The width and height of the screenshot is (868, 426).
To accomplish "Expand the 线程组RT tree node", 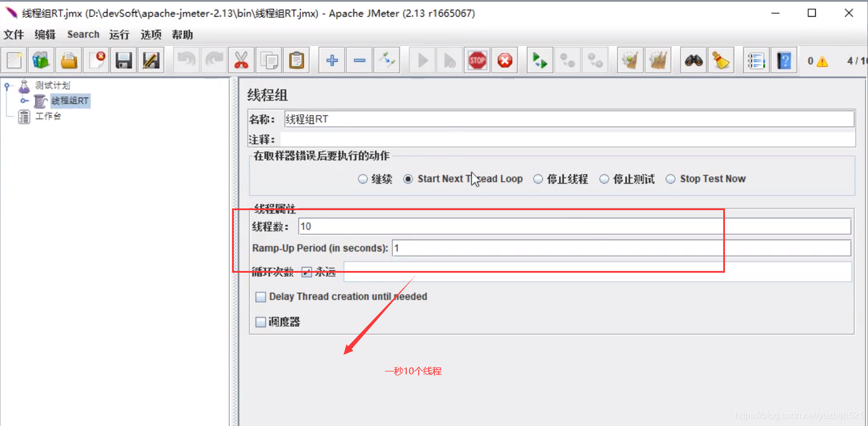I will tap(24, 101).
